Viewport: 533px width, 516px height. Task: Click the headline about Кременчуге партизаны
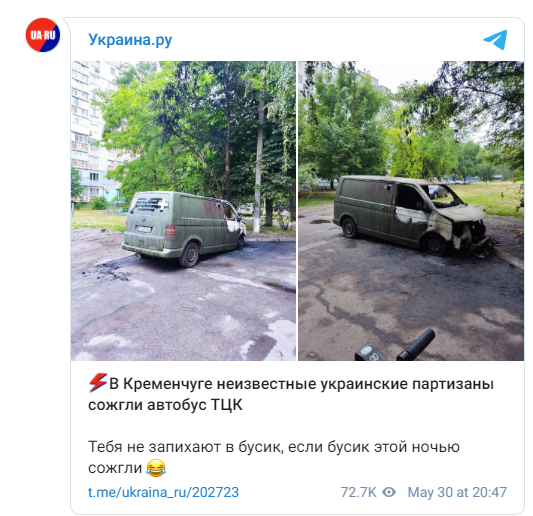coord(291,394)
